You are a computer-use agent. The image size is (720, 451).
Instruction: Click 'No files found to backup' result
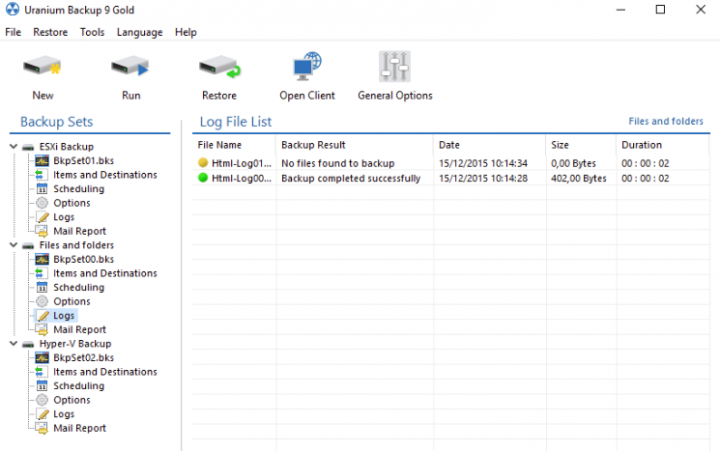tap(338, 163)
